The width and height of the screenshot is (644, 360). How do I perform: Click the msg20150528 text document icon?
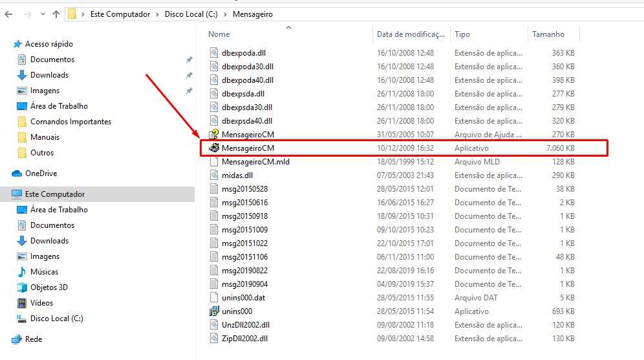click(214, 188)
